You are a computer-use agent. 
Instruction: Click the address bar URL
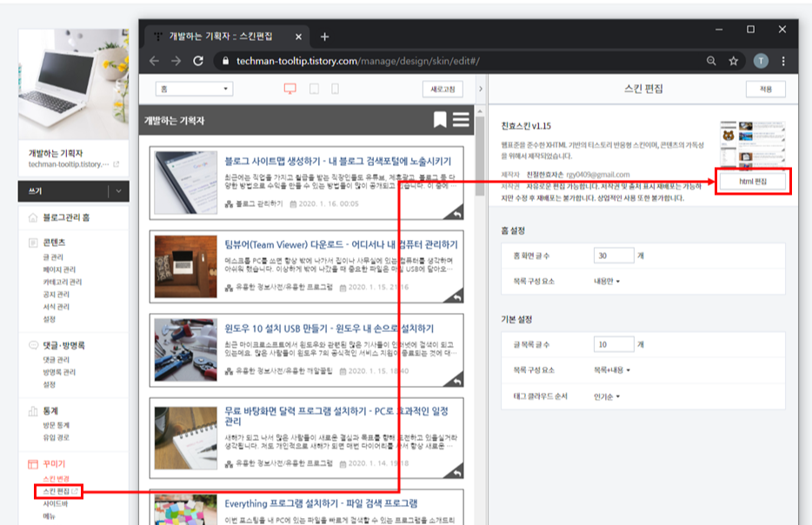click(x=357, y=61)
